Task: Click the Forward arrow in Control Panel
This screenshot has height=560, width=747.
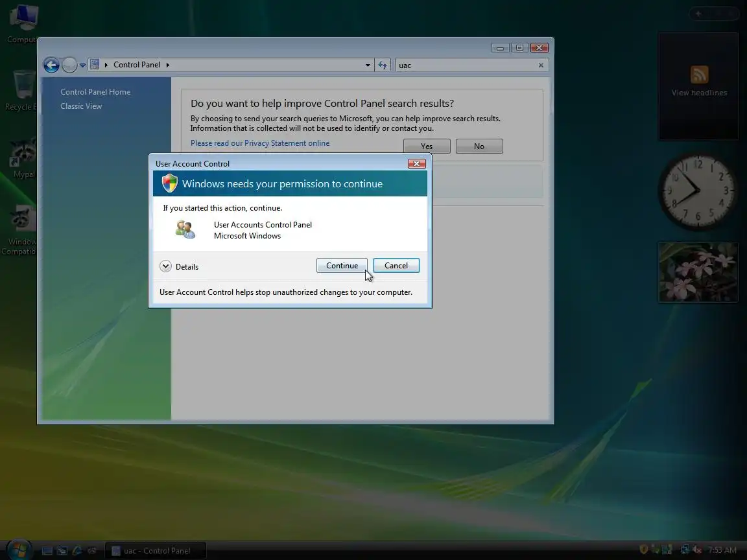Action: (69, 65)
